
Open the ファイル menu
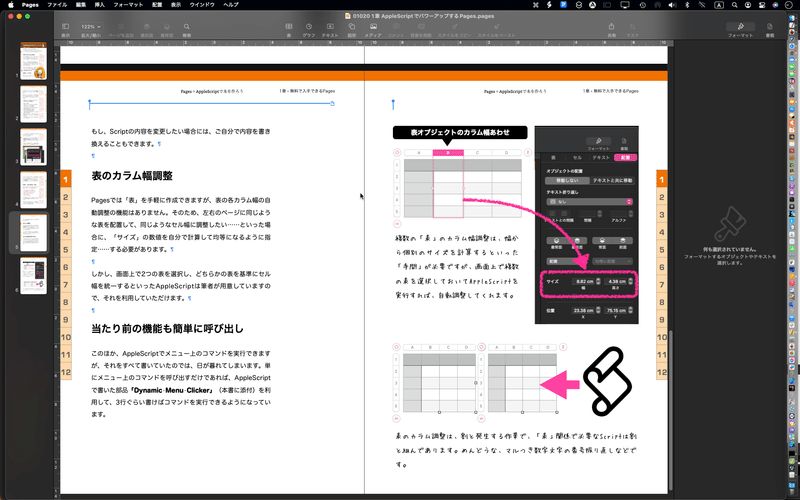point(57,5)
